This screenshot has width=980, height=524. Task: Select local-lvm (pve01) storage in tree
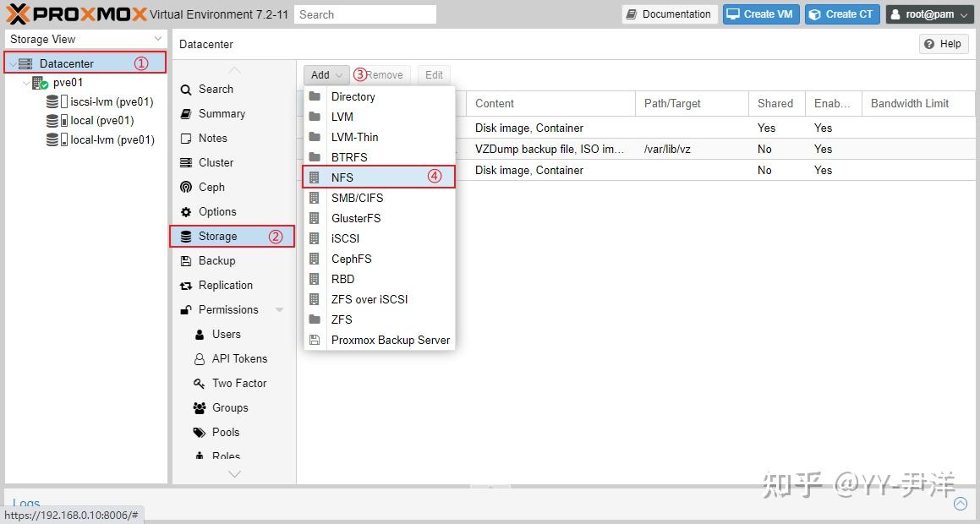tap(112, 139)
